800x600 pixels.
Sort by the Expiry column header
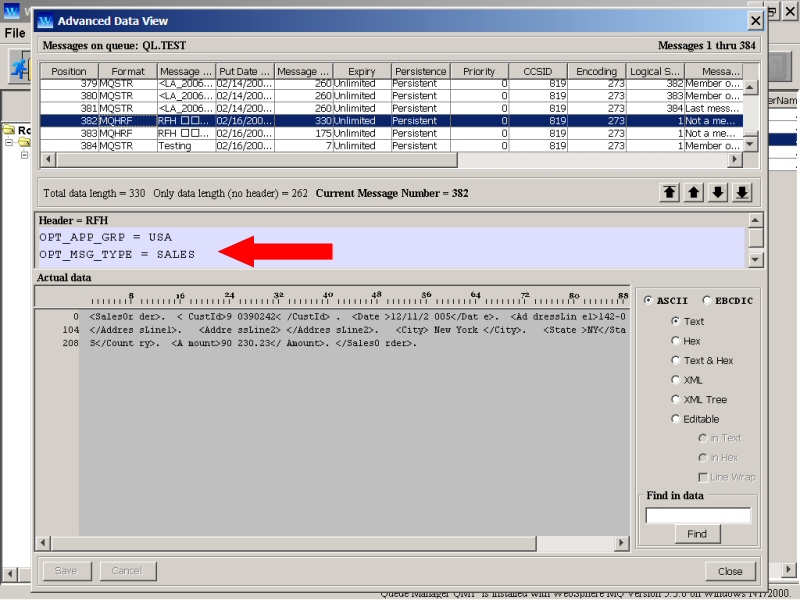(x=362, y=71)
